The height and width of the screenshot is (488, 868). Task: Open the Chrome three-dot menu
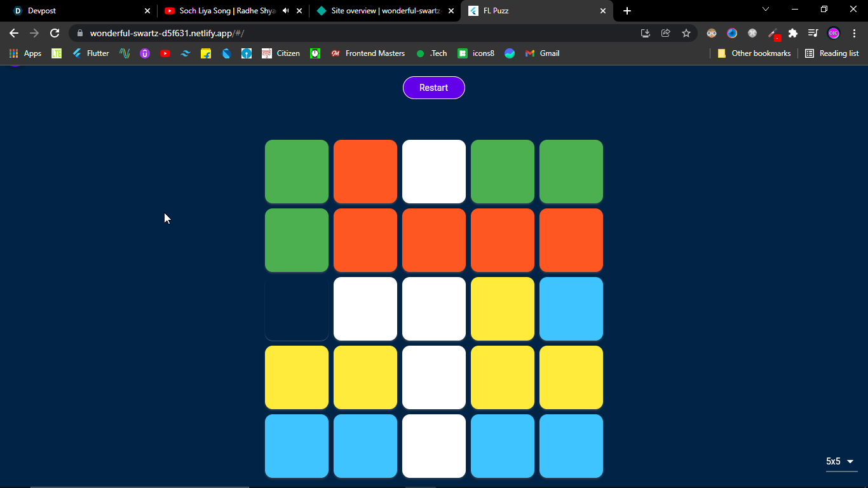pos(854,33)
